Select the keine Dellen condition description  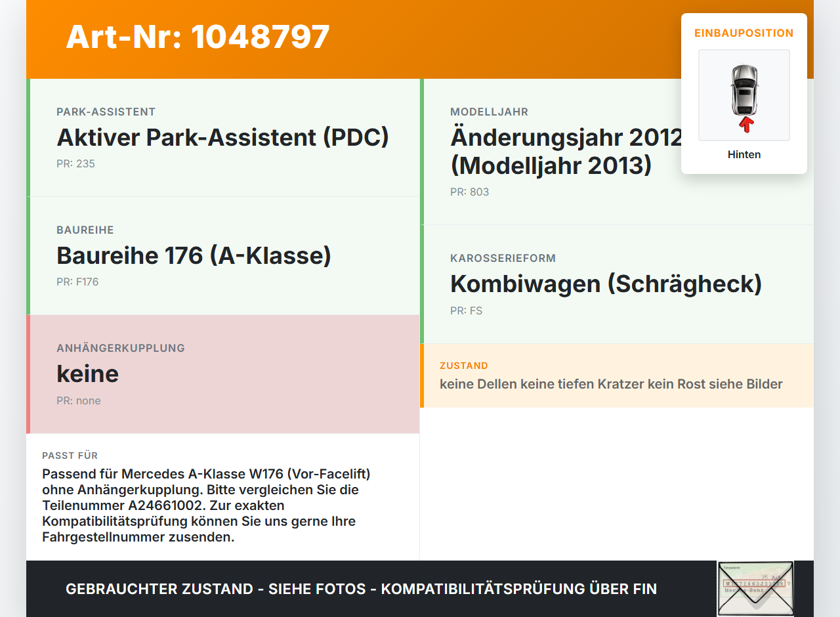[x=611, y=384]
